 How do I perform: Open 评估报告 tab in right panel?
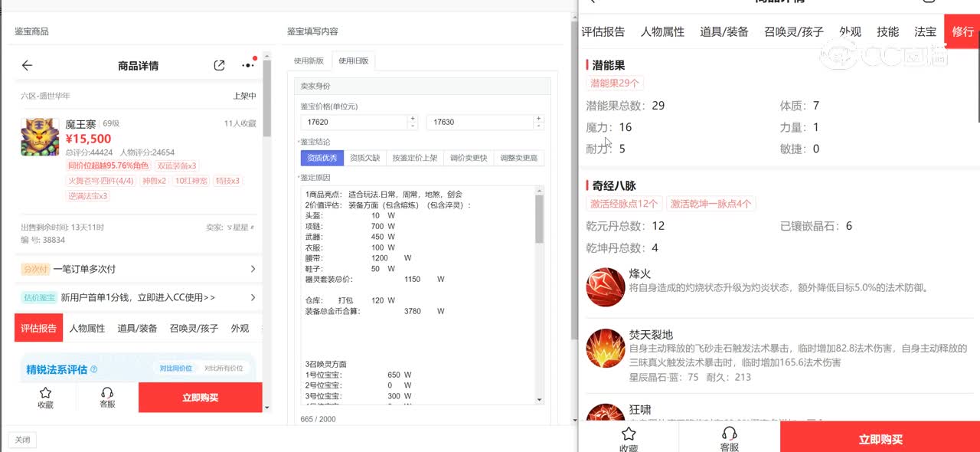pyautogui.click(x=603, y=31)
